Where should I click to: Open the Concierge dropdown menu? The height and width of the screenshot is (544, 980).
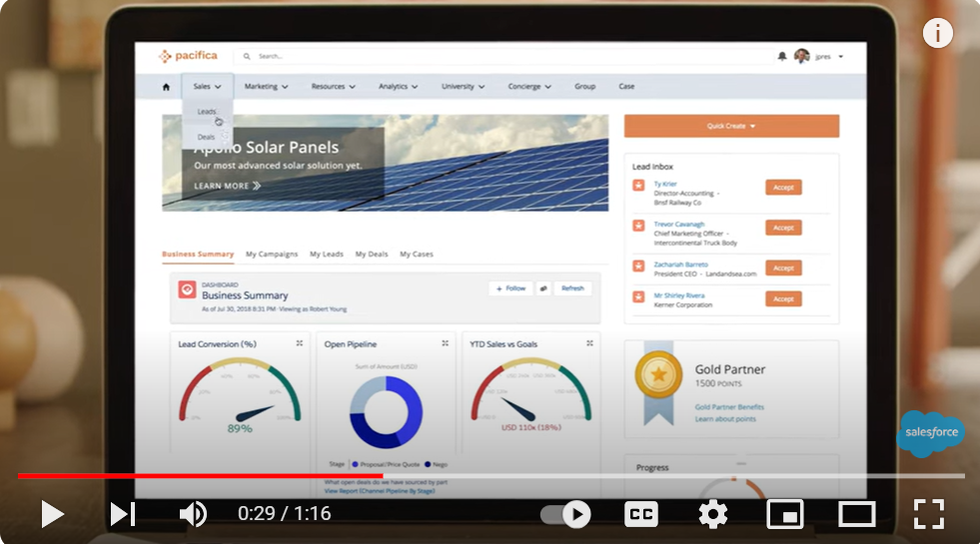tap(529, 86)
